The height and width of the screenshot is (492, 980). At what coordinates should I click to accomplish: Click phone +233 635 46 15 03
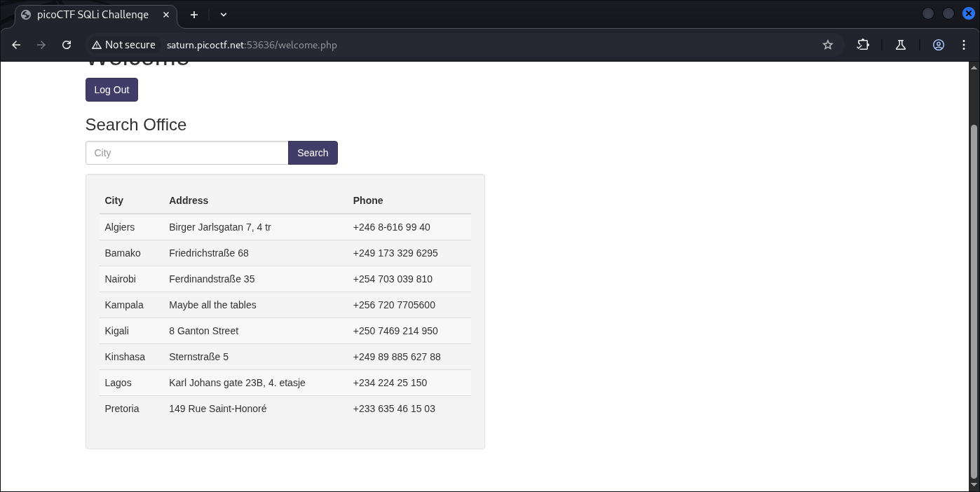point(394,409)
